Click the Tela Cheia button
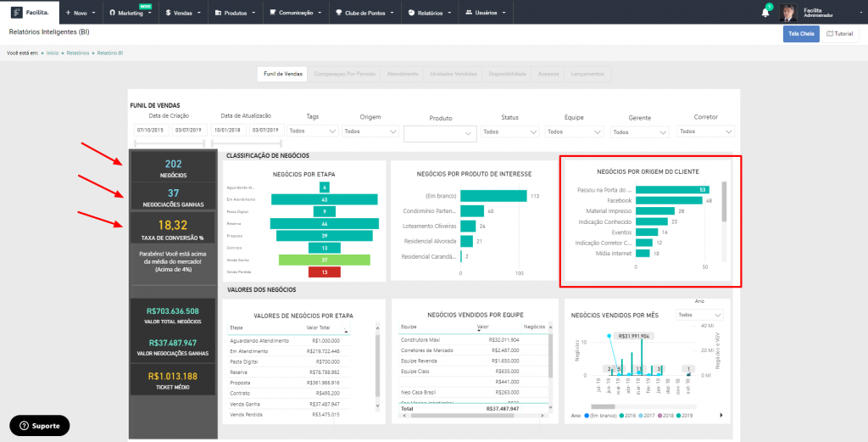The width and height of the screenshot is (868, 442). click(x=800, y=33)
